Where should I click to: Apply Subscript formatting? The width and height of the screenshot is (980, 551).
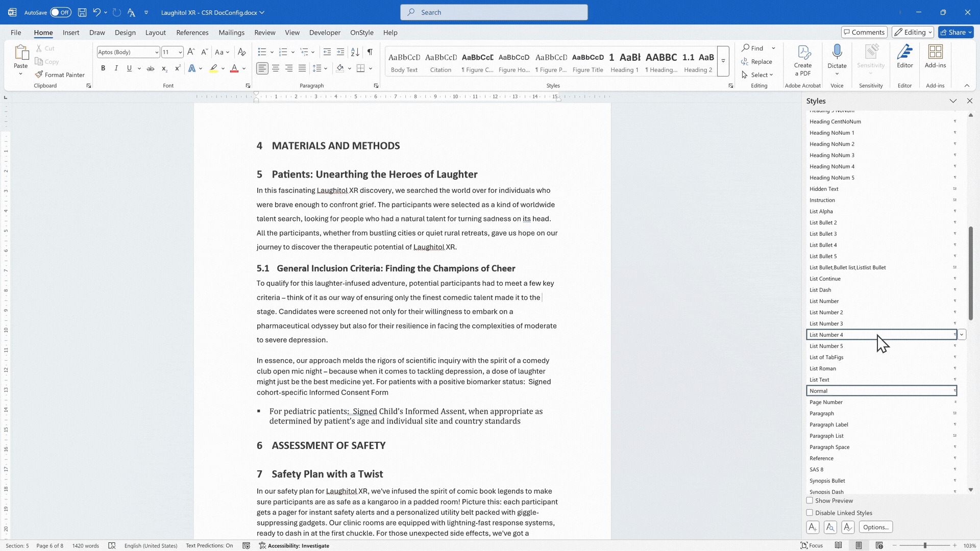(x=164, y=68)
